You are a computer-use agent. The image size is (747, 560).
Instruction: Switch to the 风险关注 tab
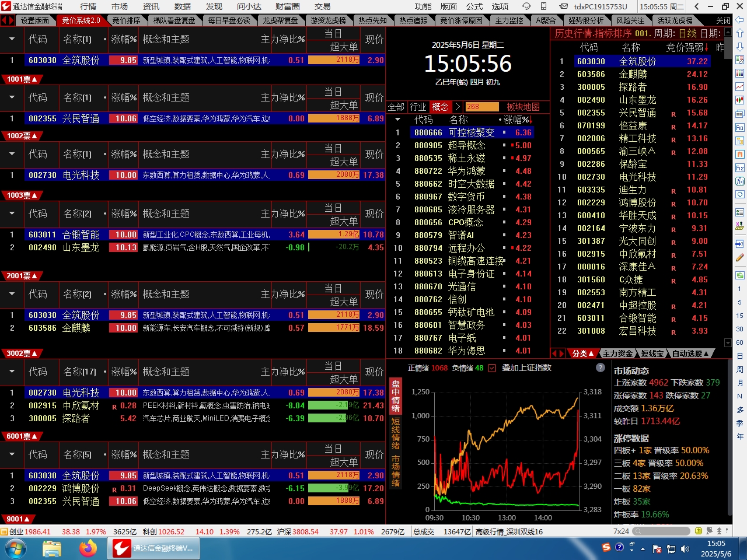click(630, 20)
